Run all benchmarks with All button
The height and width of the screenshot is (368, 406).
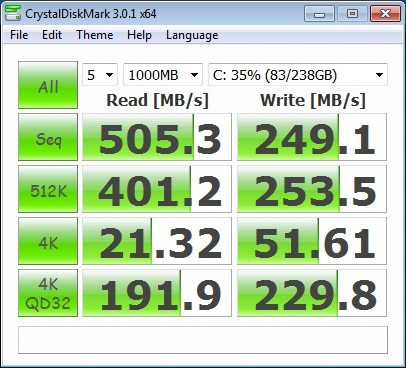coord(48,85)
